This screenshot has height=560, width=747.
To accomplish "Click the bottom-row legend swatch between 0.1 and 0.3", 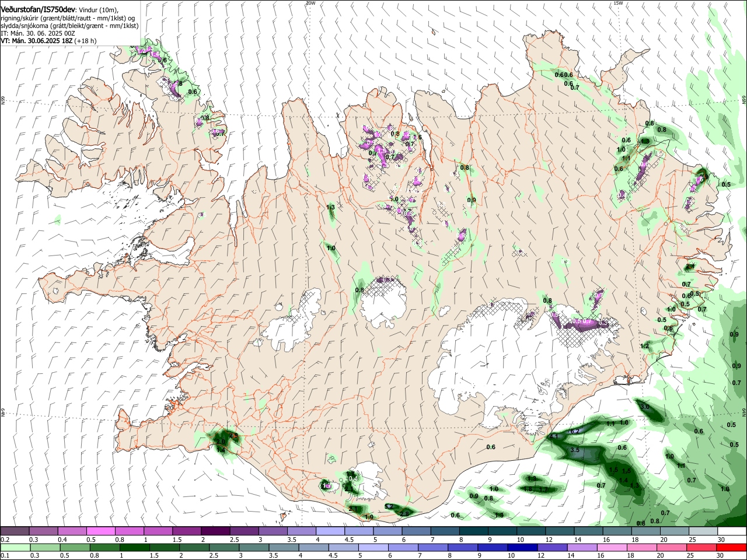I will pyautogui.click(x=15, y=548).
